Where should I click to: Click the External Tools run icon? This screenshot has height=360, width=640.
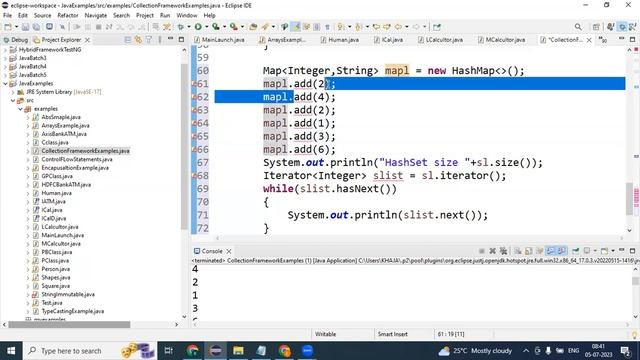233,27
